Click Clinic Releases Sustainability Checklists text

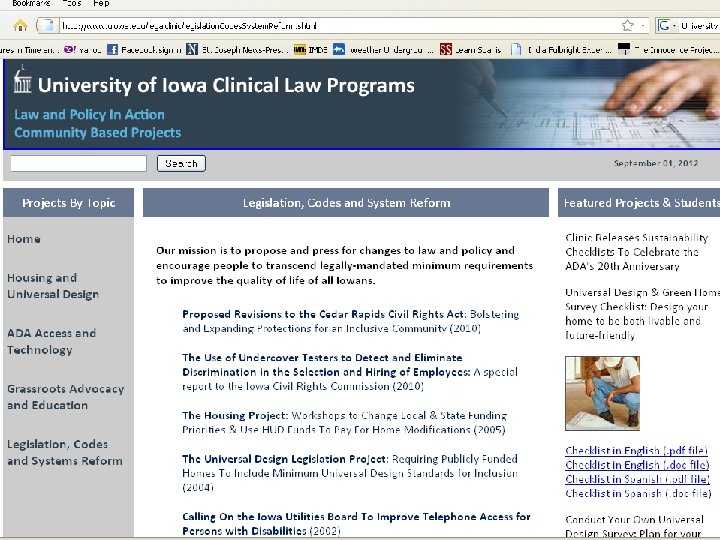click(x=637, y=252)
